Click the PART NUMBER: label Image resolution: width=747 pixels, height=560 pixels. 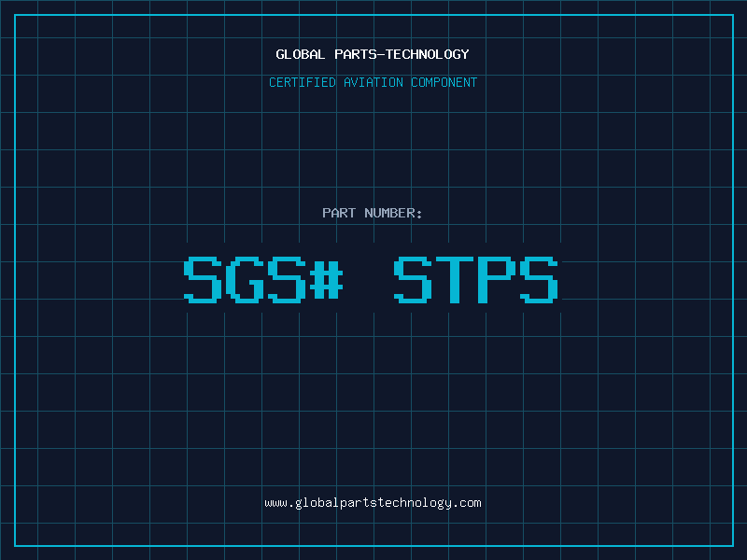372,213
